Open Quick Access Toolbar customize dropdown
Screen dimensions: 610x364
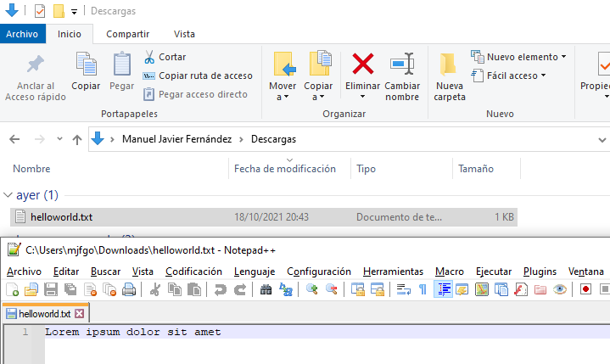click(x=74, y=12)
